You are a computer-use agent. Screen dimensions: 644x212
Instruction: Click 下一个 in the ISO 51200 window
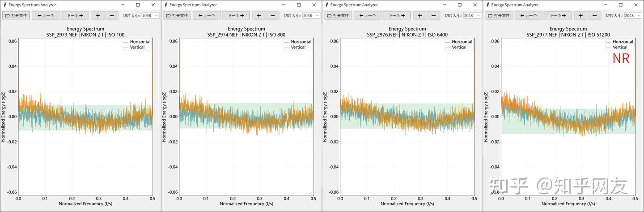[x=558, y=15]
